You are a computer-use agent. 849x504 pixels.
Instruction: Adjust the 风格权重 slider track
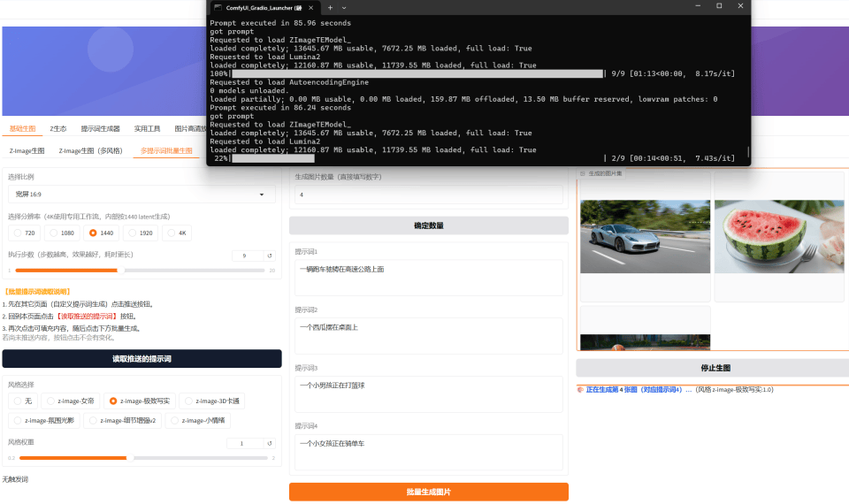click(141, 458)
